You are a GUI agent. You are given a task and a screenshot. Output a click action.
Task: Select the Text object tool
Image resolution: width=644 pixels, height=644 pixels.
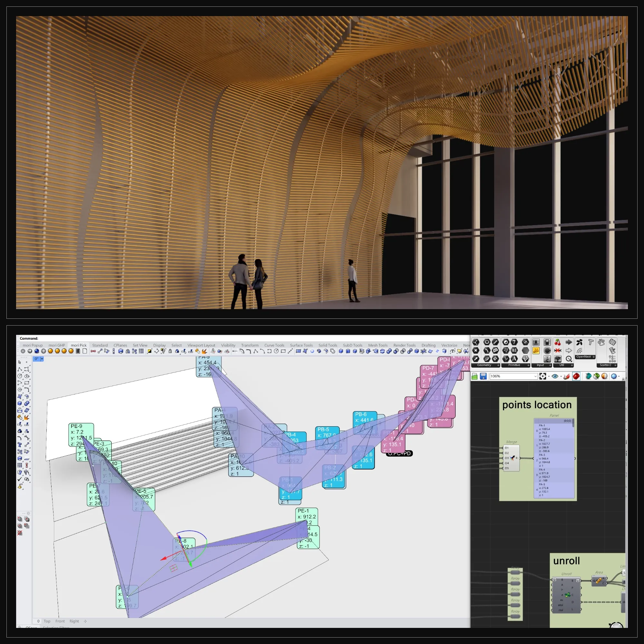pyautogui.click(x=20, y=445)
